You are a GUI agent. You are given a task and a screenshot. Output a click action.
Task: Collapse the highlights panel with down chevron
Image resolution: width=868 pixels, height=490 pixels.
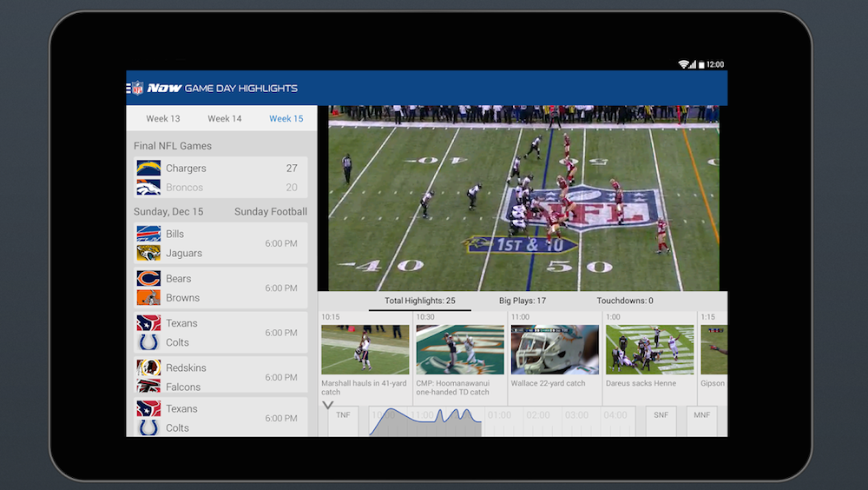coord(327,405)
